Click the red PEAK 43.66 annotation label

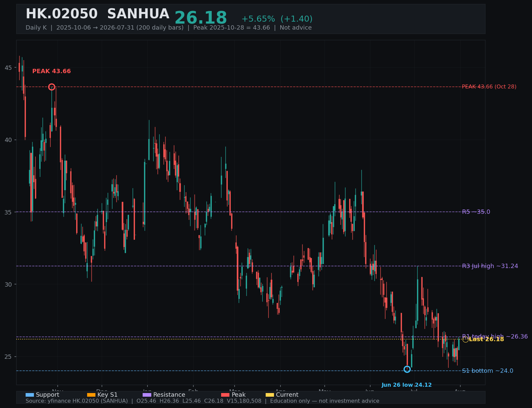(52, 71)
